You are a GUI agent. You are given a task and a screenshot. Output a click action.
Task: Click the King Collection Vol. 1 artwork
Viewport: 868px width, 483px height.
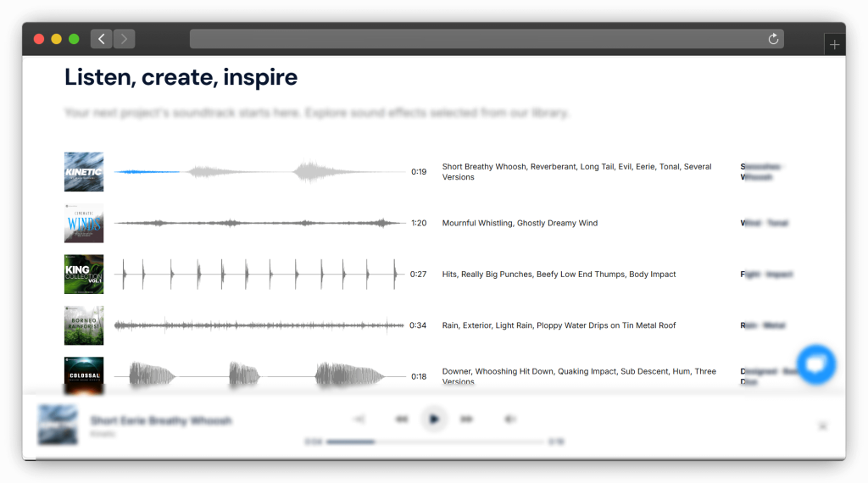[84, 275]
